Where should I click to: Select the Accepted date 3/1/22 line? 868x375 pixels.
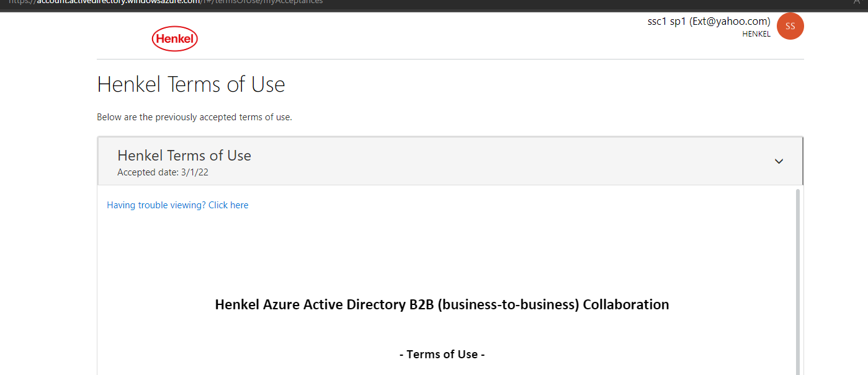pyautogui.click(x=163, y=172)
